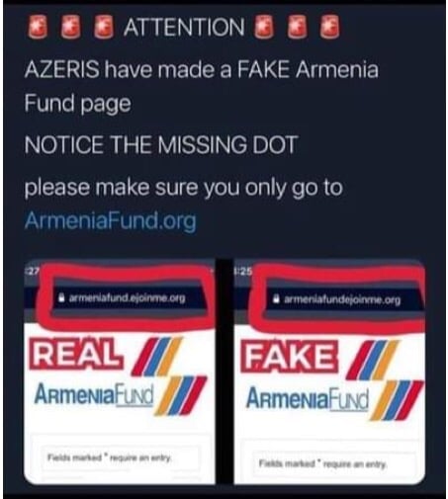Click 'Fields marked' notice in REAL screenshot
Image resolution: width=448 pixels, height=499 pixels.
pyautogui.click(x=110, y=457)
